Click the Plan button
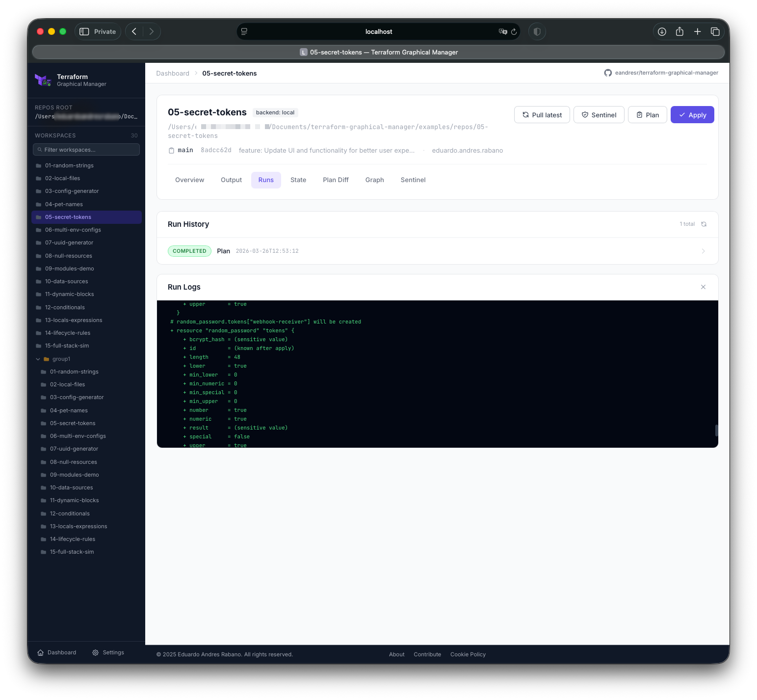 click(x=648, y=115)
